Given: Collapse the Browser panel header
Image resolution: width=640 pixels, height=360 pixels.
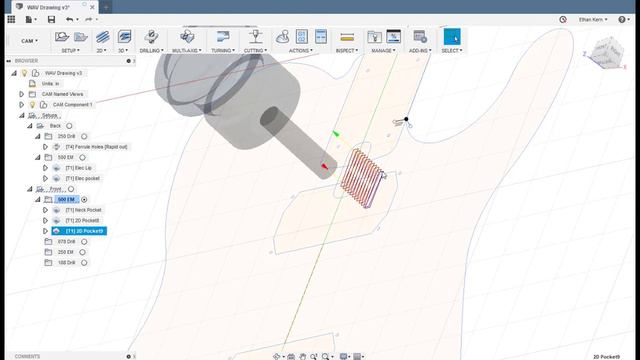Looking at the screenshot, I should 9,61.
